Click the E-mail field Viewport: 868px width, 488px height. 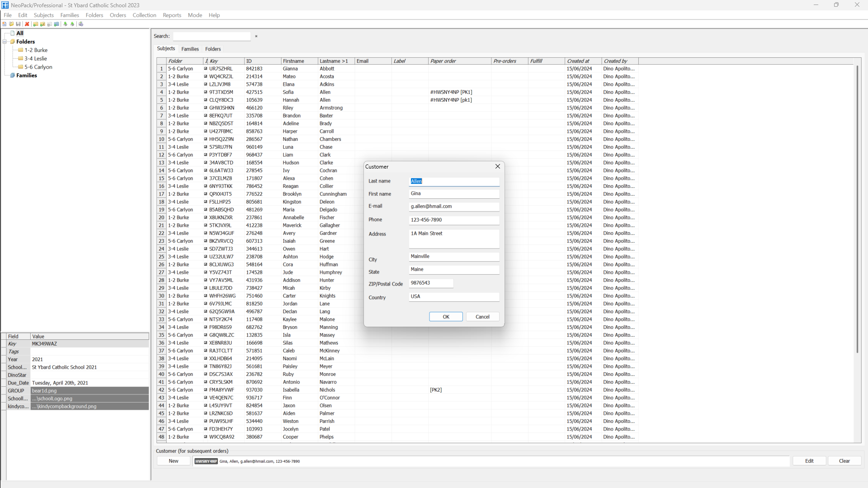click(x=454, y=206)
